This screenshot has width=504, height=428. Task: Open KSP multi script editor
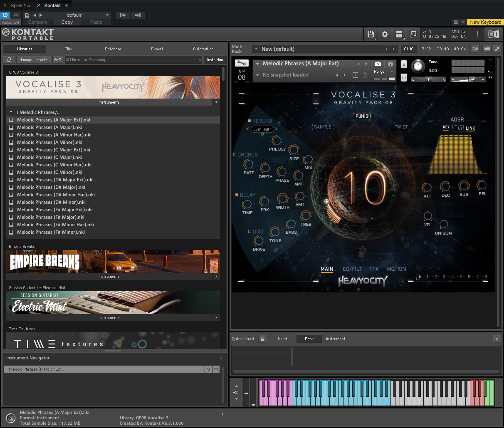[475, 49]
